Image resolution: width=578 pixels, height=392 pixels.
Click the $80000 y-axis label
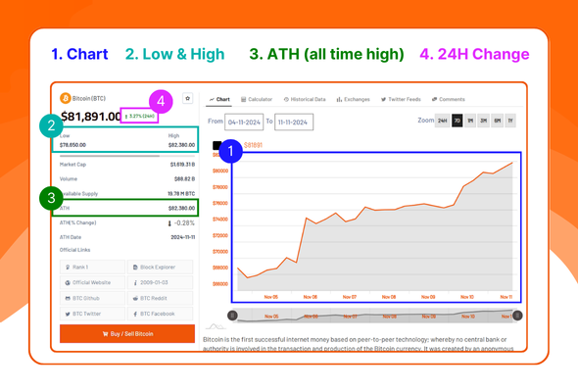pos(220,171)
